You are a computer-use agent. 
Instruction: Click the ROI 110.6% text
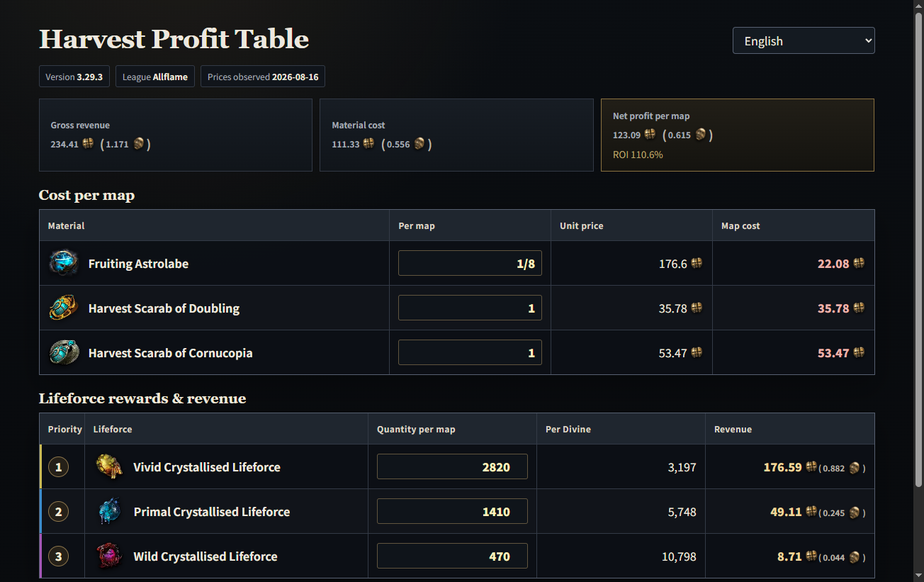point(638,154)
